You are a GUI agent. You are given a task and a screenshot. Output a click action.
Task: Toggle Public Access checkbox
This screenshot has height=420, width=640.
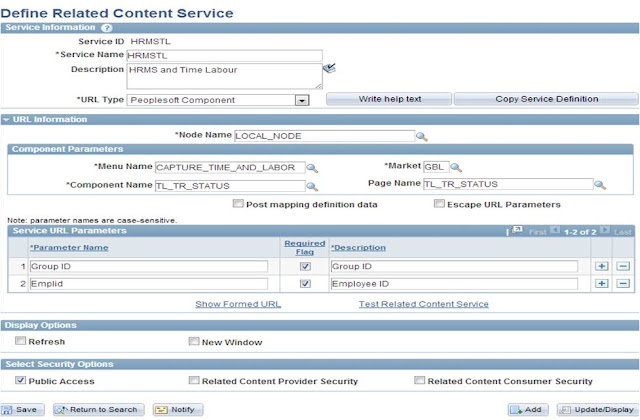coord(21,381)
